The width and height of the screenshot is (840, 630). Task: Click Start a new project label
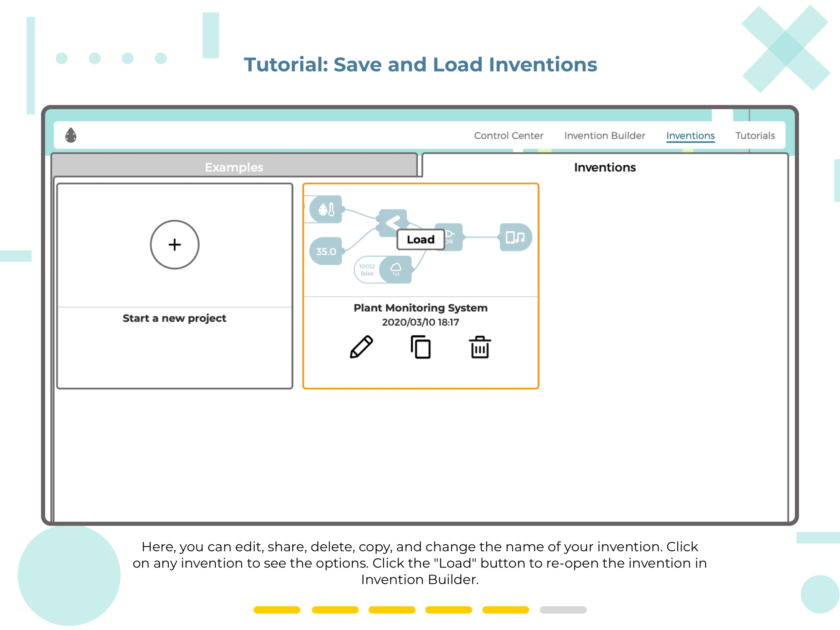point(174,318)
